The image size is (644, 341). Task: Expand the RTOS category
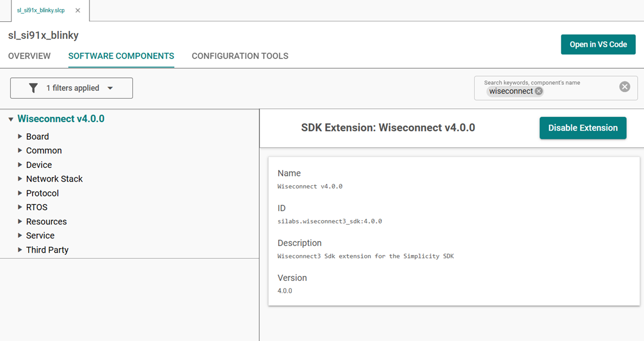36,207
